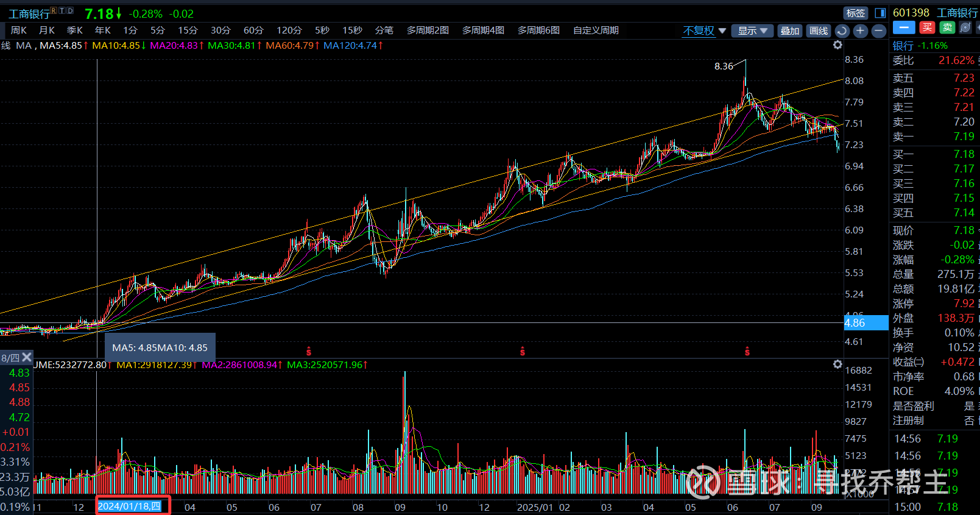980x515 pixels.
Task: Click the 叠加 overlay button
Action: pos(790,30)
